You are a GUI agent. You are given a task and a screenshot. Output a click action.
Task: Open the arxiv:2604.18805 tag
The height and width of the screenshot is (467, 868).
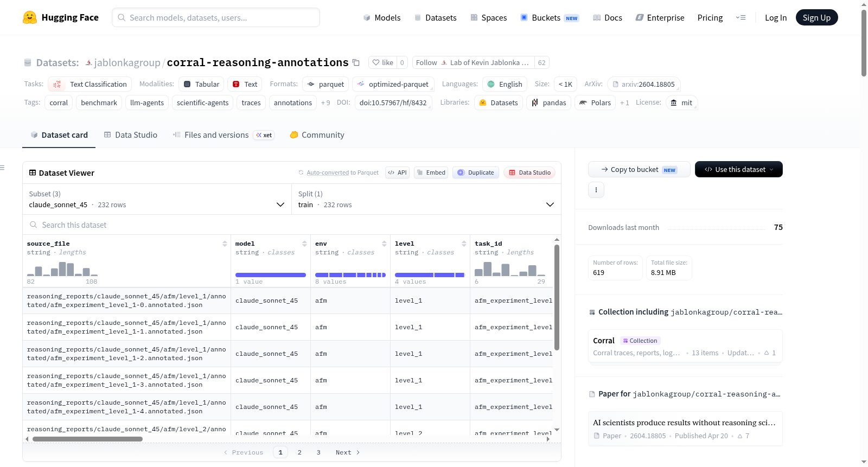643,84
